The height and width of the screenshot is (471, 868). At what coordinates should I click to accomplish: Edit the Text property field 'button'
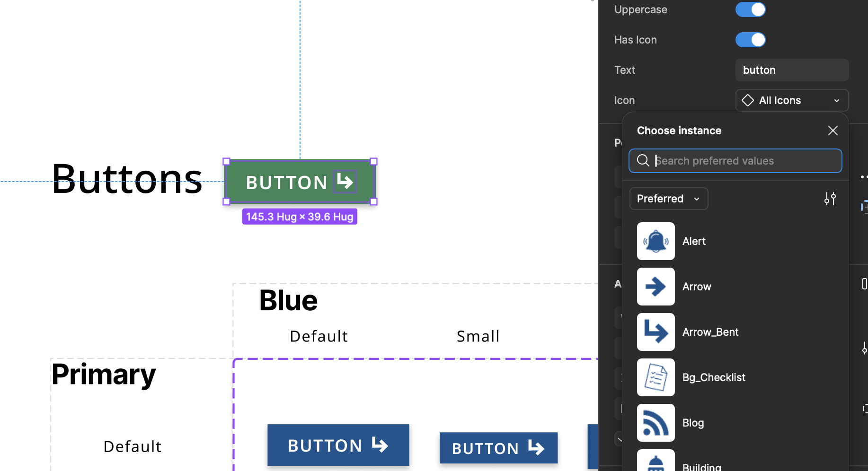point(792,70)
